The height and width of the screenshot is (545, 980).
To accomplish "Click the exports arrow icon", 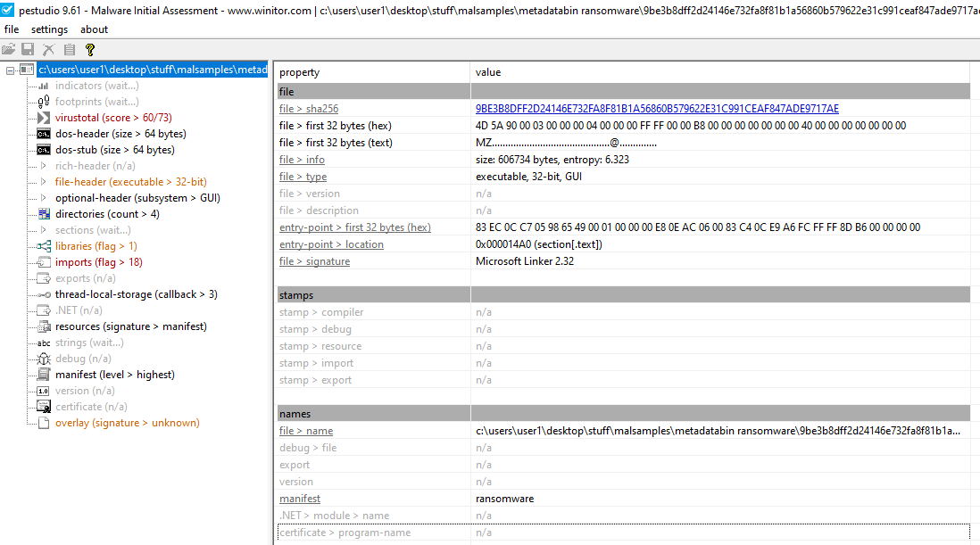I will [x=44, y=278].
